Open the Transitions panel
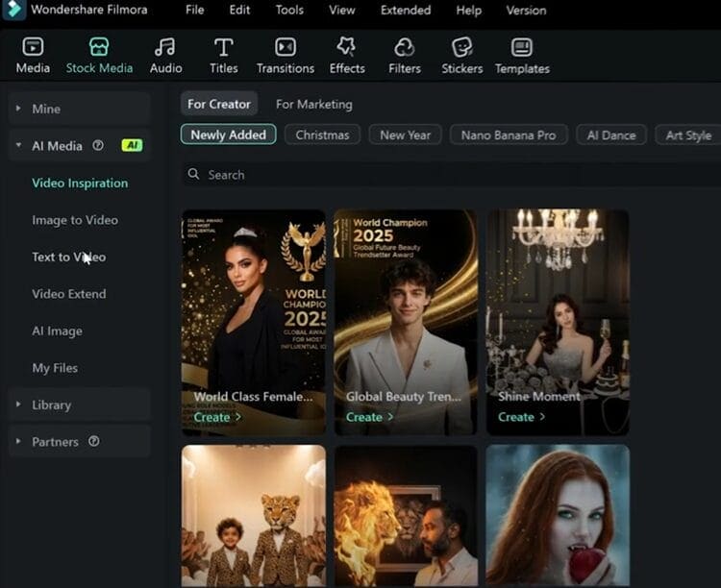Screen dimensions: 721x588 [x=286, y=56]
